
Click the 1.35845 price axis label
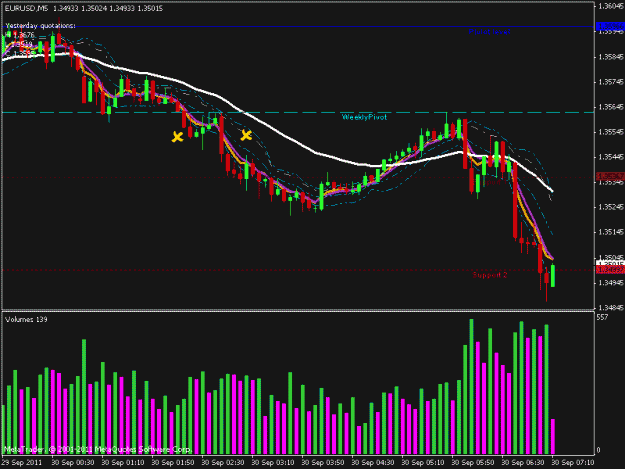611,57
